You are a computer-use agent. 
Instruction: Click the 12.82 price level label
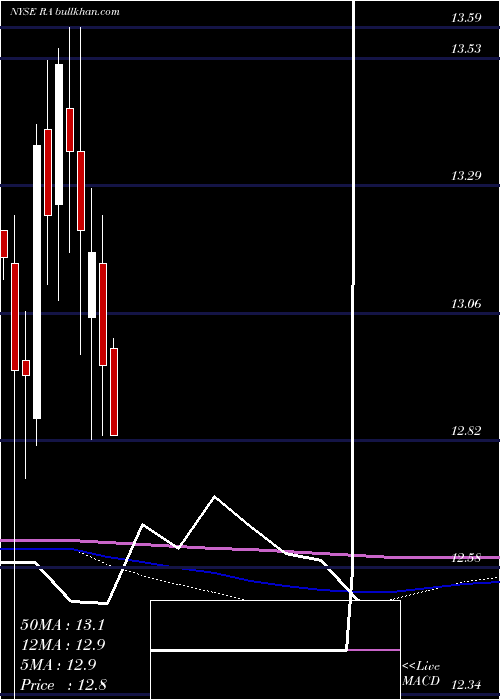[466, 431]
